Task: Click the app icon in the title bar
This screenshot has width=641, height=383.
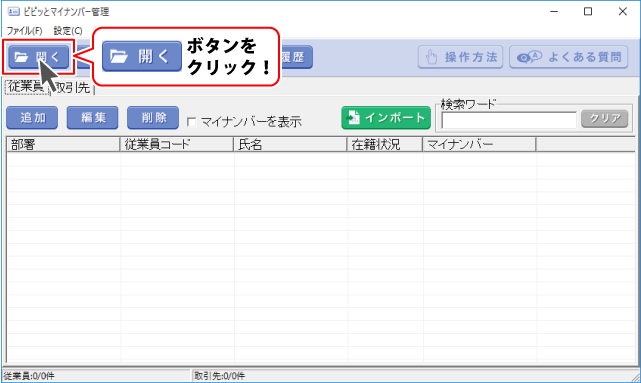Action: click(x=13, y=11)
